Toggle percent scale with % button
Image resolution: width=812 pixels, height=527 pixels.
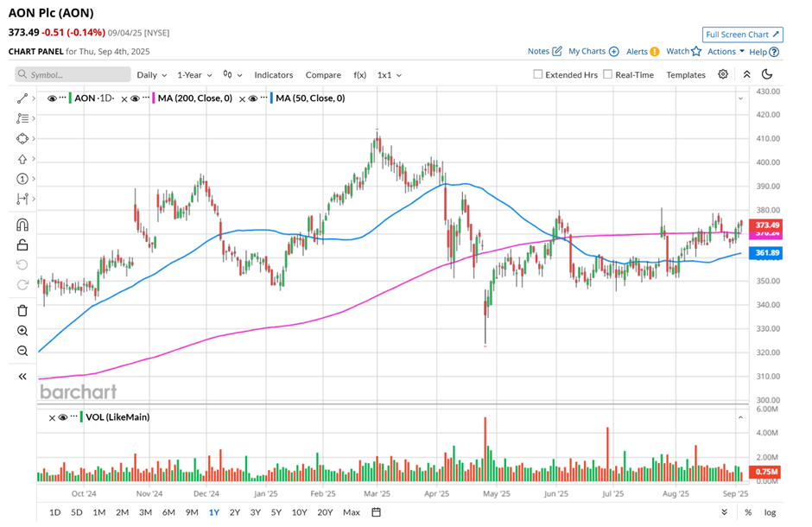pyautogui.click(x=748, y=512)
